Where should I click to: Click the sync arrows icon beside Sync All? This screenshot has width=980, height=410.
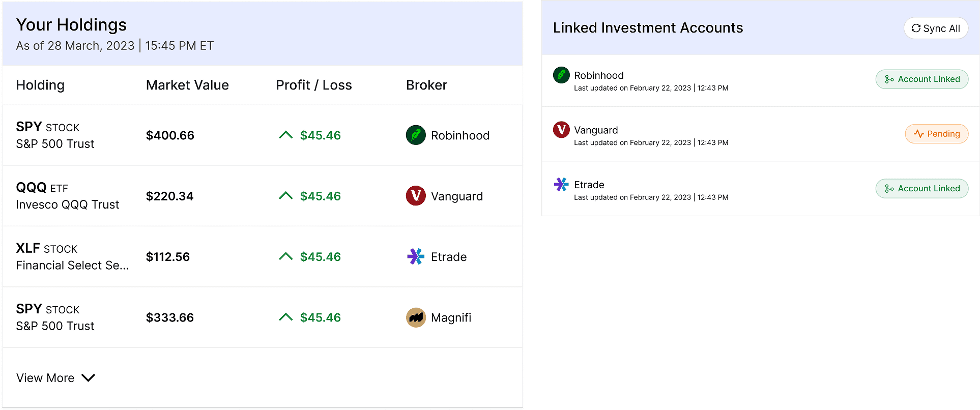point(916,28)
